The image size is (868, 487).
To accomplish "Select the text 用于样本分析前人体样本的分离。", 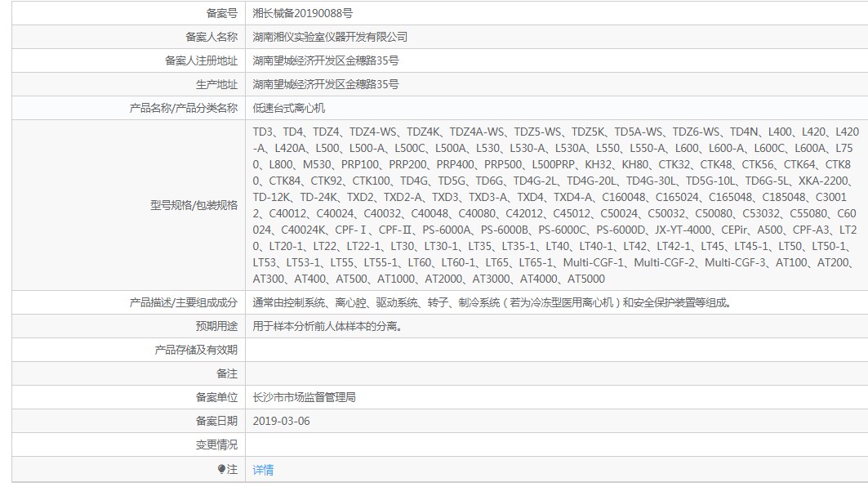I will tap(327, 326).
